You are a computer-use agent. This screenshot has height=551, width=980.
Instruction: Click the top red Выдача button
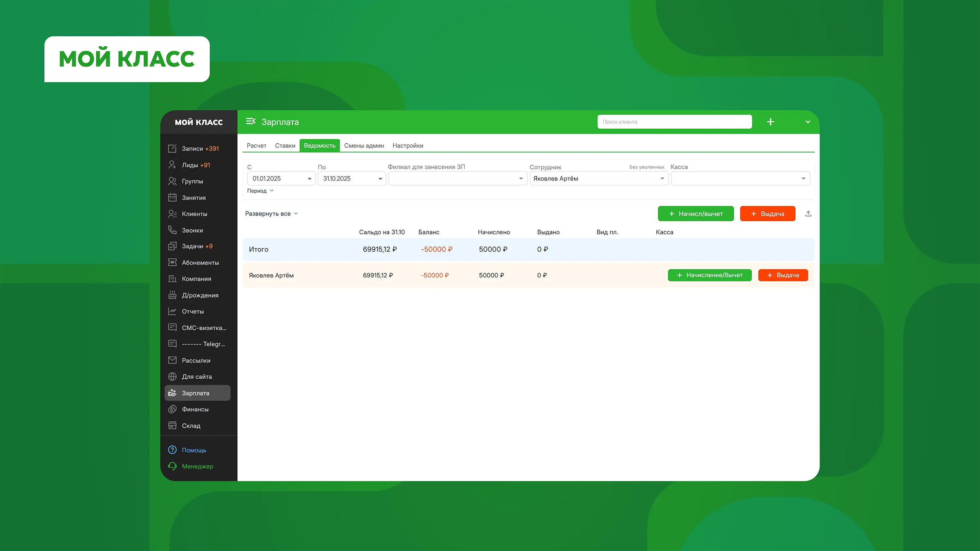pyautogui.click(x=767, y=214)
